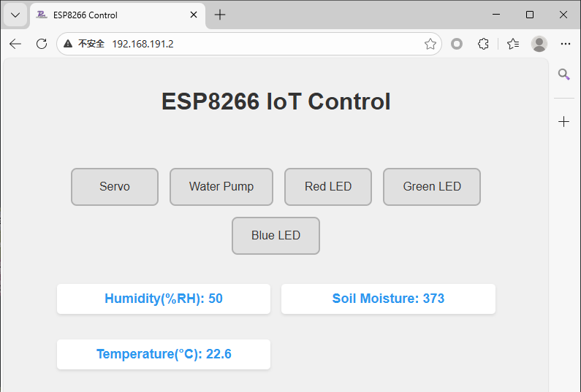Viewport: 581px width, 392px height.
Task: Expand the tab actions dropdown
Action: click(x=15, y=15)
